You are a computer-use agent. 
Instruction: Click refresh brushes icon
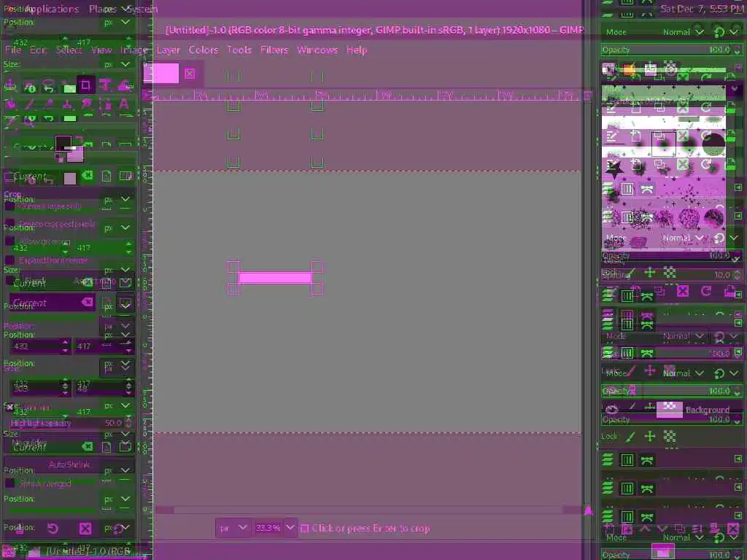[706, 291]
